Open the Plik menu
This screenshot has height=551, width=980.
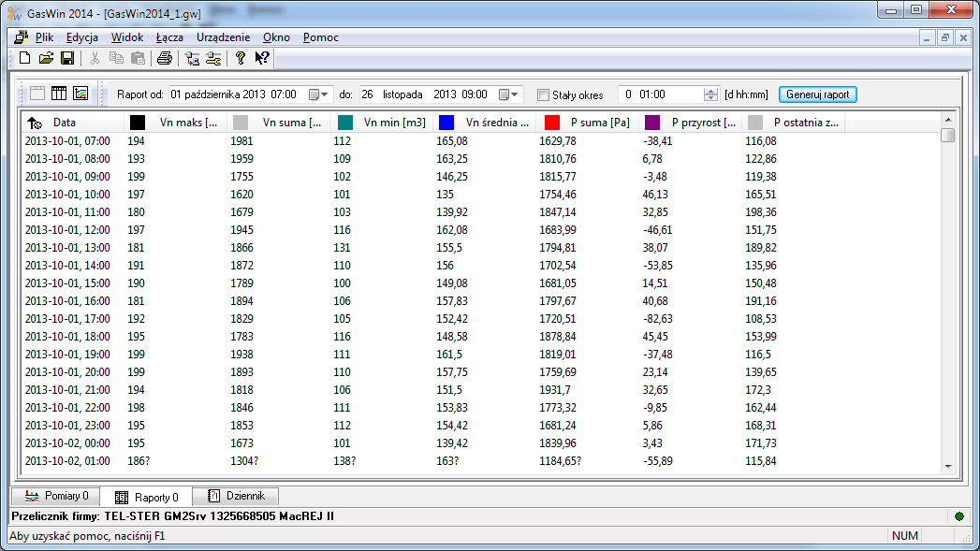pyautogui.click(x=44, y=37)
